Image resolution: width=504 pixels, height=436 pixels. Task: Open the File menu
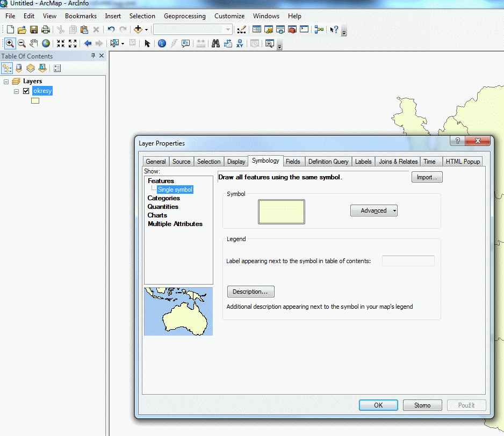point(10,16)
